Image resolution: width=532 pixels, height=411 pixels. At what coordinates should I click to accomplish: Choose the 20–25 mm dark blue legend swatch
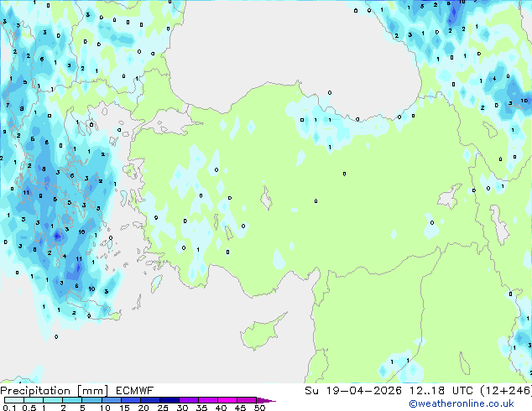(149, 400)
